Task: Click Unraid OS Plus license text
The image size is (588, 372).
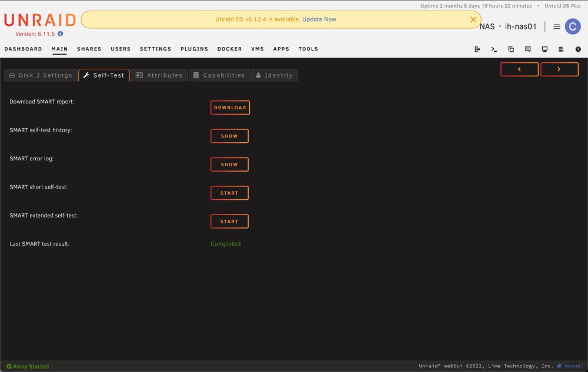Action: 563,6
